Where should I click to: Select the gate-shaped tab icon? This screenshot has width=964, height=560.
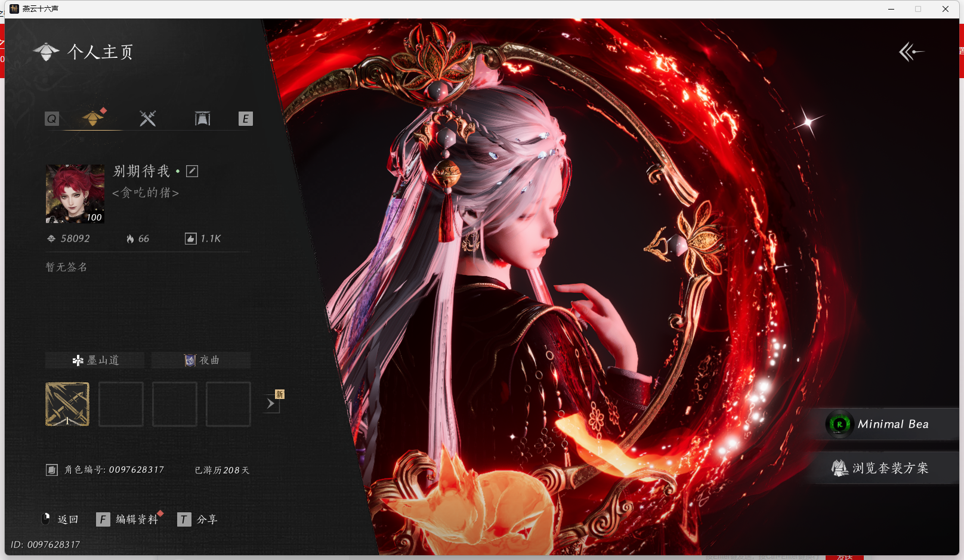202,118
